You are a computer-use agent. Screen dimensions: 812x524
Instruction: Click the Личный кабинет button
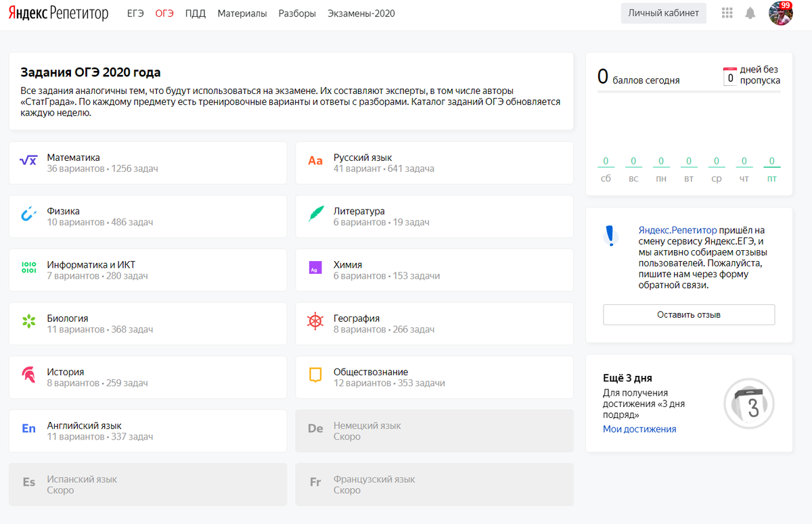tap(664, 14)
